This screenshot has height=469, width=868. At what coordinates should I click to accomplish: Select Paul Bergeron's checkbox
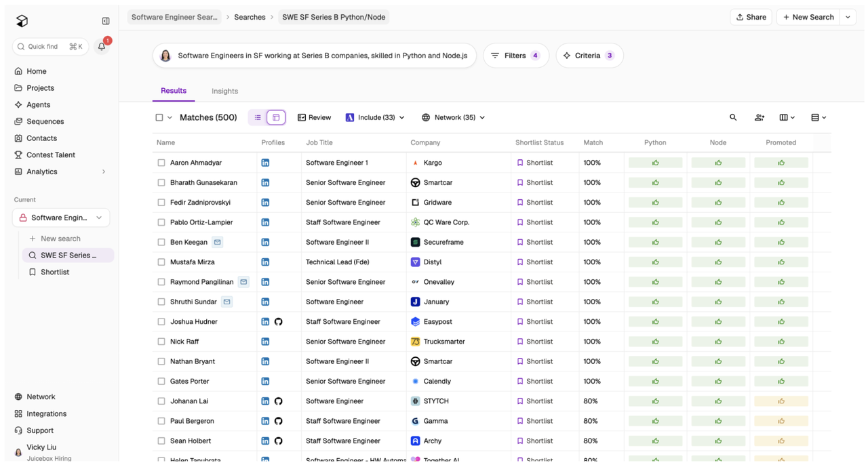(x=161, y=421)
